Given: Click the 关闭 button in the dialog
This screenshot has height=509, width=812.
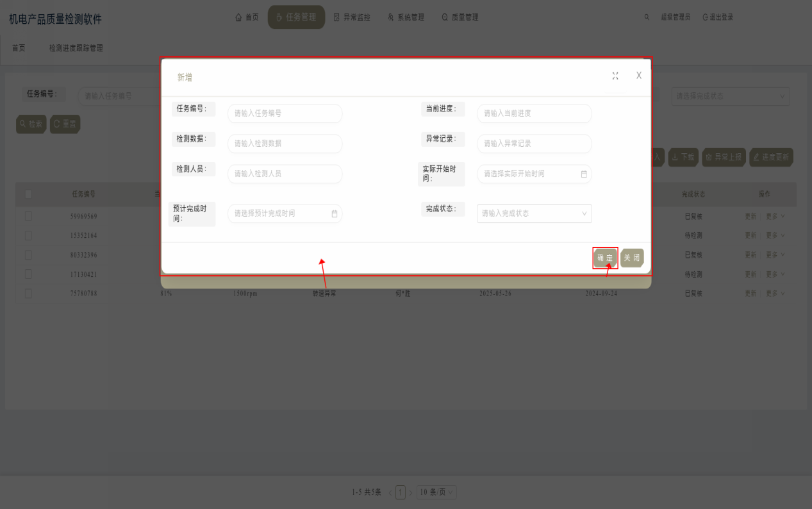Looking at the screenshot, I should pos(632,258).
